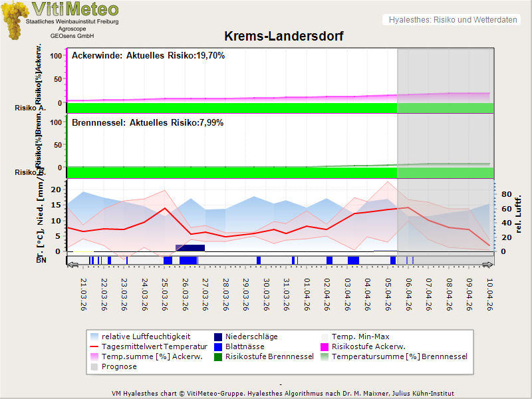Click the Krems-Landersdorf chart title

tap(284, 37)
